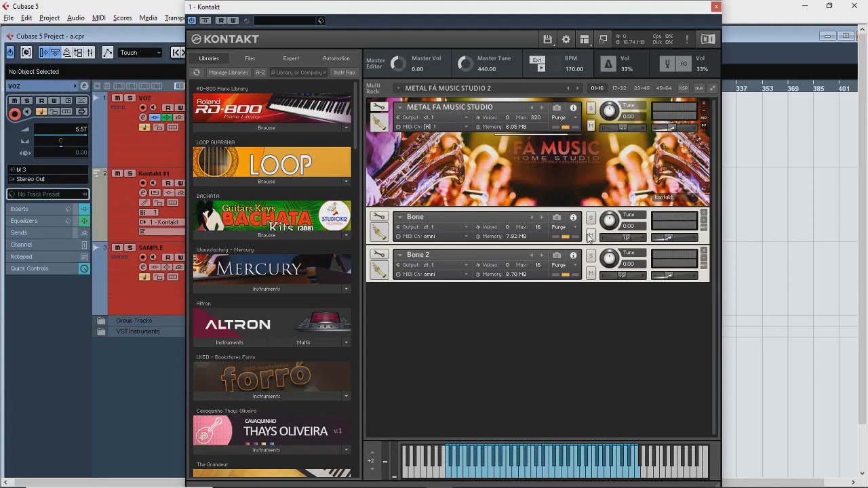Switch to Expert tab in Kontakt browser
This screenshot has width=868, height=488.
(x=291, y=58)
